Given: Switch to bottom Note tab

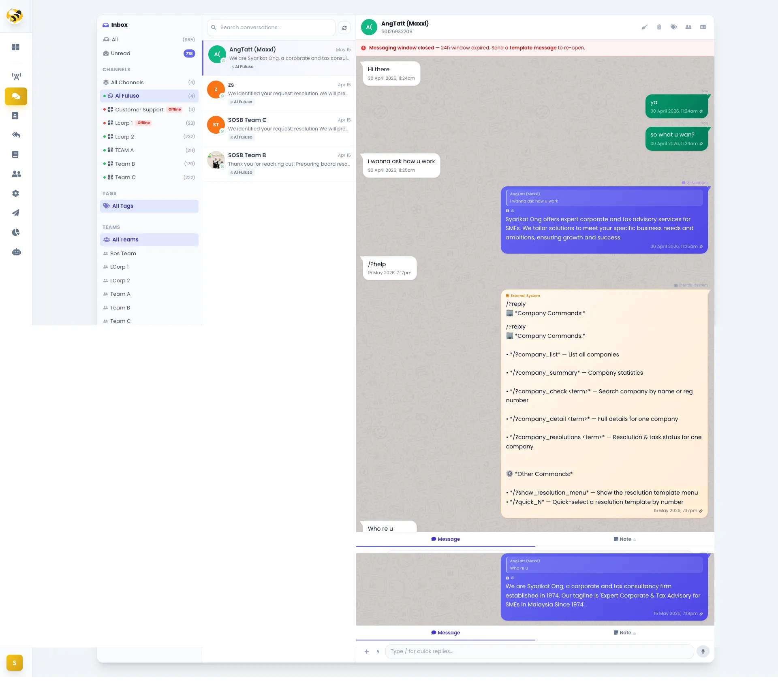Looking at the screenshot, I should pyautogui.click(x=624, y=633).
